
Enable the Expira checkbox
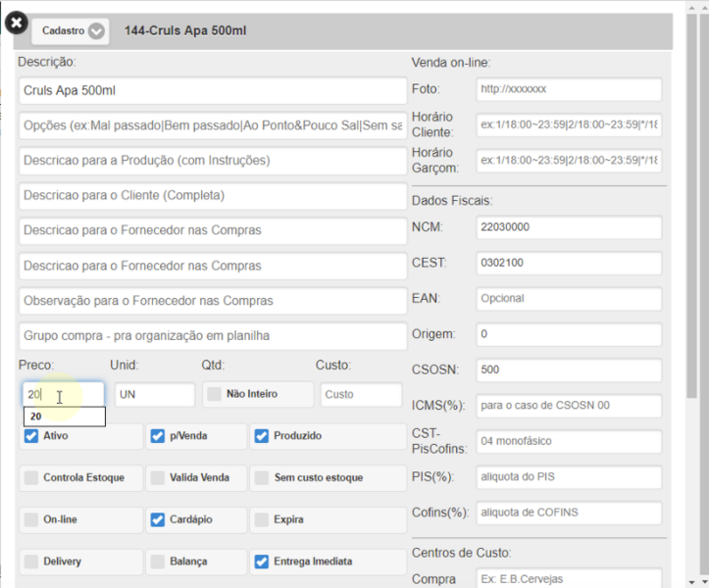pyautogui.click(x=262, y=519)
